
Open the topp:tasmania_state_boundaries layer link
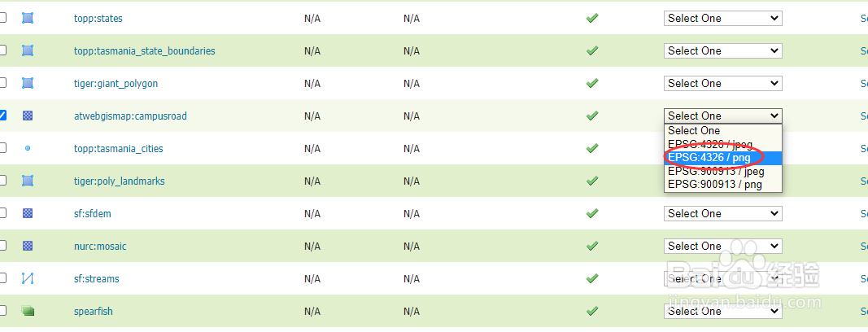pos(145,51)
